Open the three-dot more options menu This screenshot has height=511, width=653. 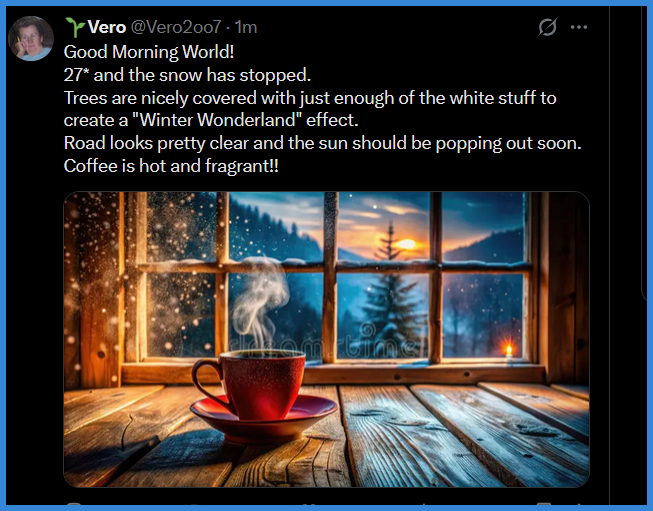coord(579,27)
